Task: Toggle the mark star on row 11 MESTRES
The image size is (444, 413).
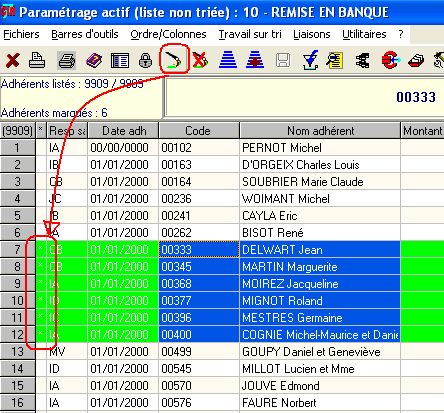Action: (41, 317)
